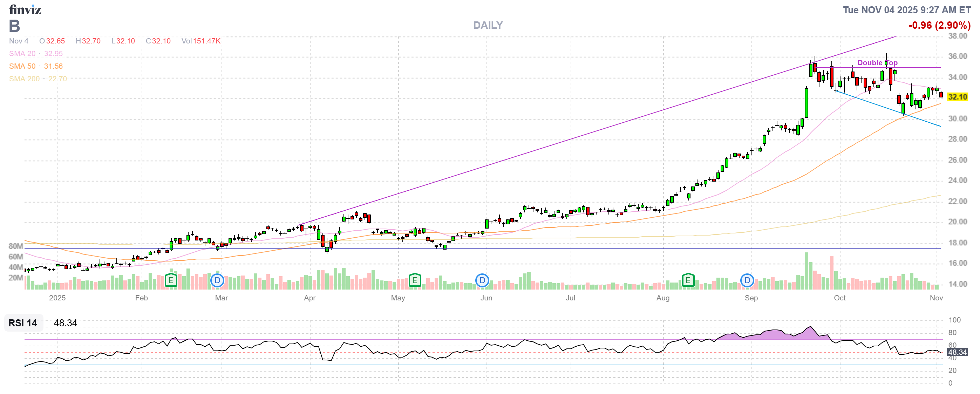Click the February earnings E marker
980x394 pixels.
(171, 281)
